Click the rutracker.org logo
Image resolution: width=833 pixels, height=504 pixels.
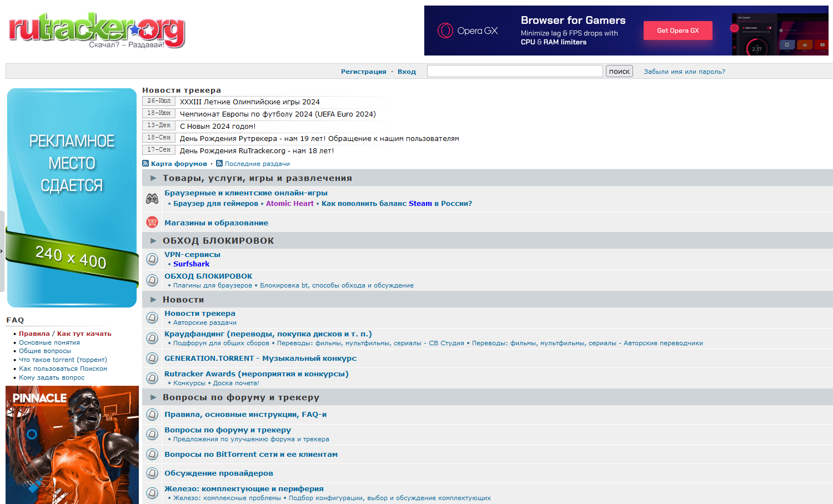97,30
